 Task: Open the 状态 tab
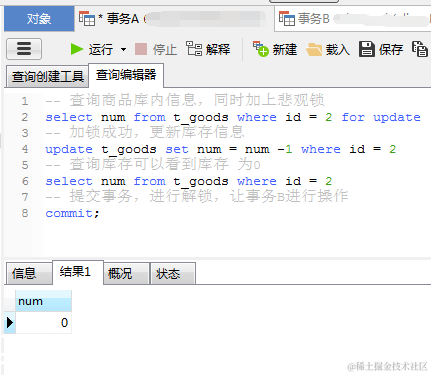(173, 273)
